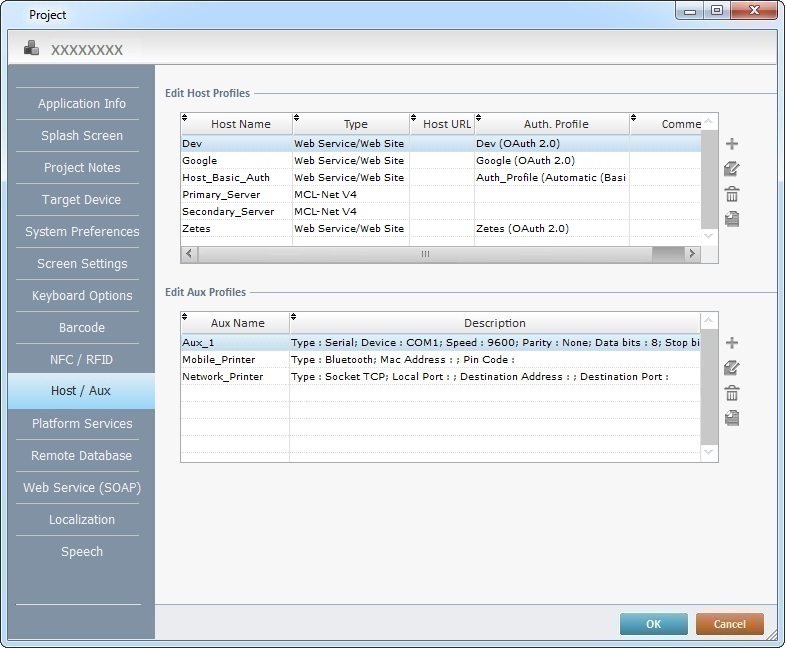Switch to the Platform Services tab
Image resolution: width=785 pixels, height=648 pixels.
coord(82,424)
